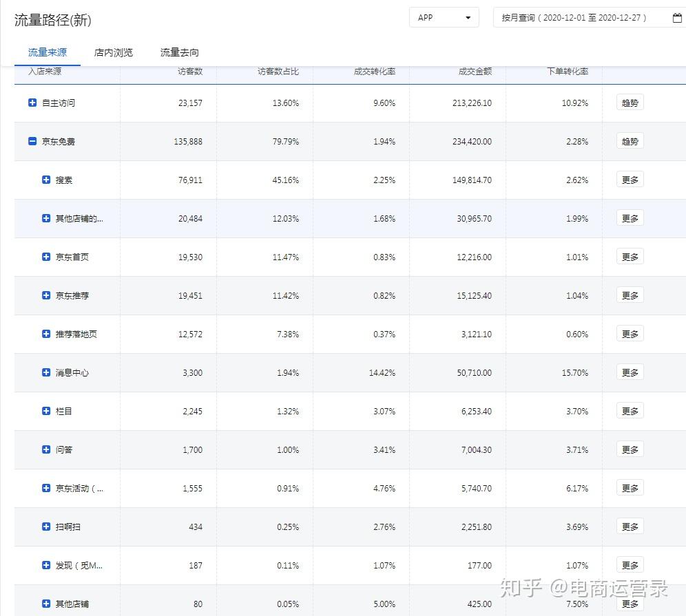Select the 76,911 visitor count cell

point(190,180)
